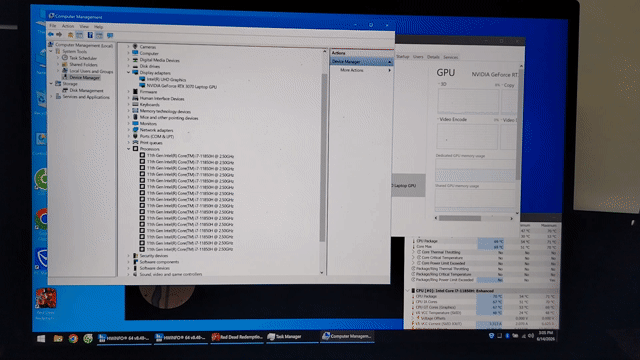The height and width of the screenshot is (360, 640).
Task: Select the Task Scheduler node icon
Action: pyautogui.click(x=64, y=58)
